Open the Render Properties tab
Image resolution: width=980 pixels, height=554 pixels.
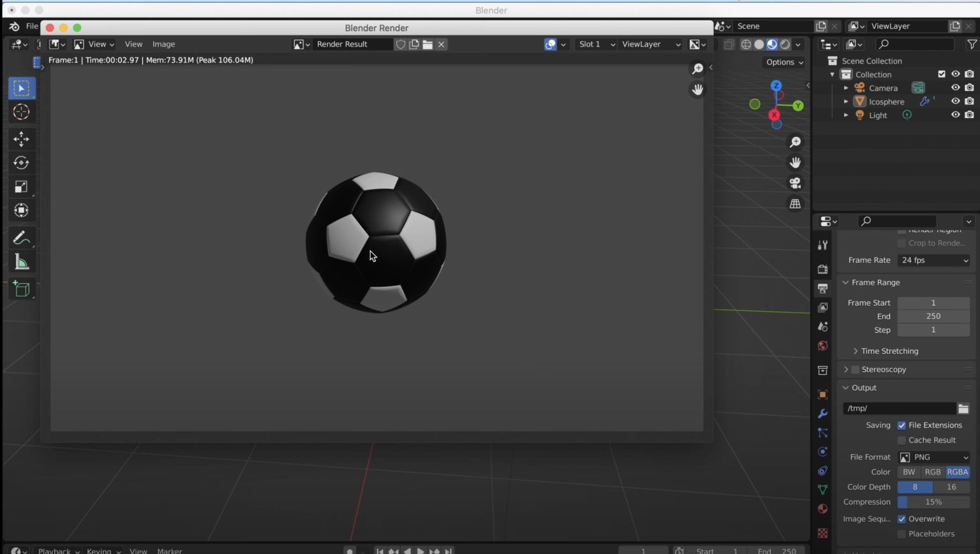click(x=822, y=269)
